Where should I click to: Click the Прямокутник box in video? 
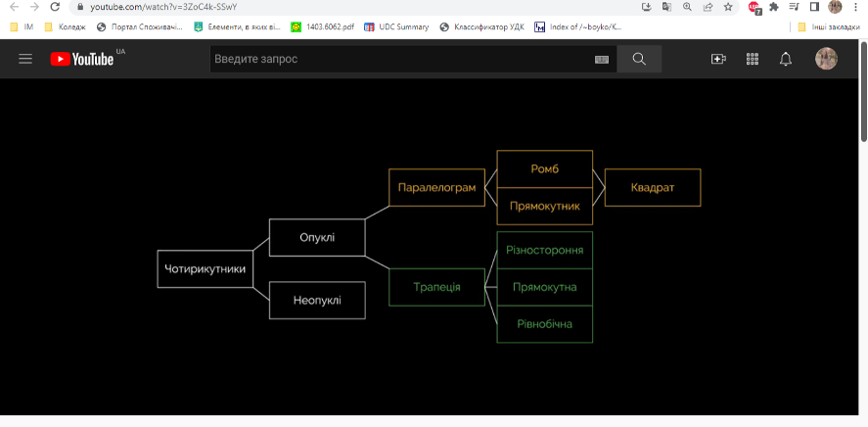(545, 206)
